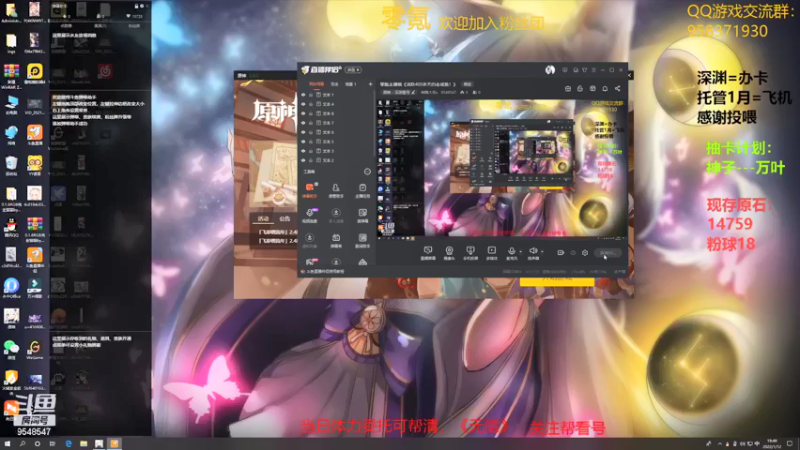Open the gift box icon in stream header
Screen dimensions: 800x450
tap(592, 88)
